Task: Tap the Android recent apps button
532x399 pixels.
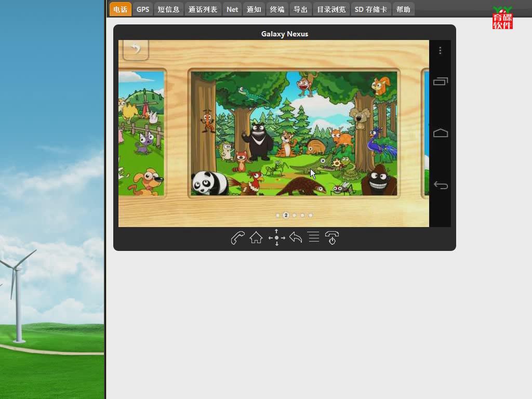Action: 441,82
